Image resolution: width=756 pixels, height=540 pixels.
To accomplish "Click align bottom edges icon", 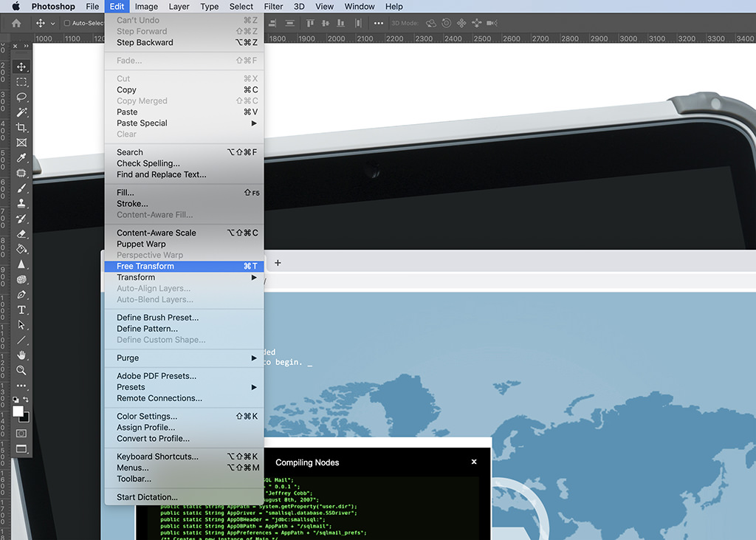I will coord(341,23).
